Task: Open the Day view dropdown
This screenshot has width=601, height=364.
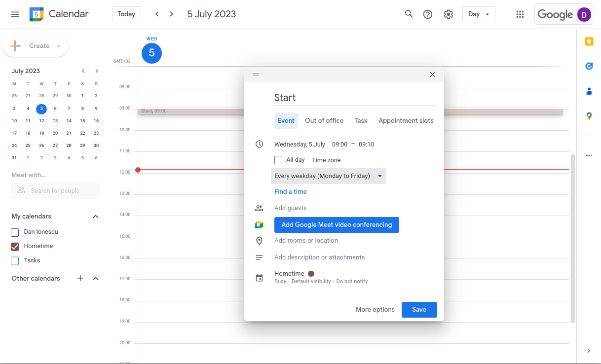Action: 478,14
